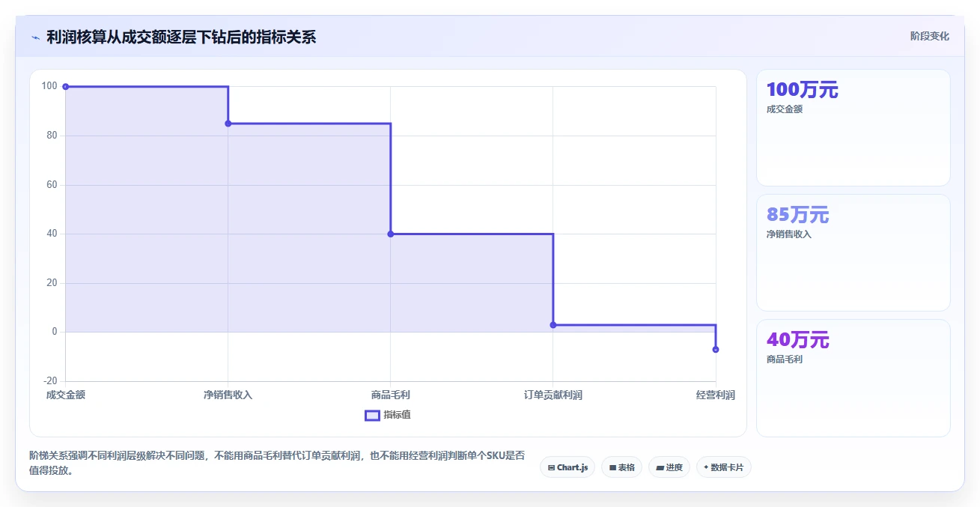Click the 40万元 商品毛利 card

pos(853,377)
